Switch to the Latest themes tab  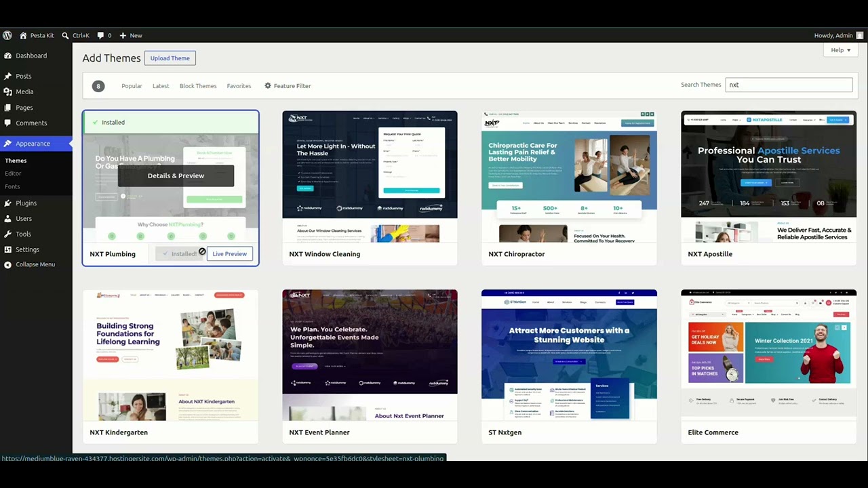click(161, 86)
